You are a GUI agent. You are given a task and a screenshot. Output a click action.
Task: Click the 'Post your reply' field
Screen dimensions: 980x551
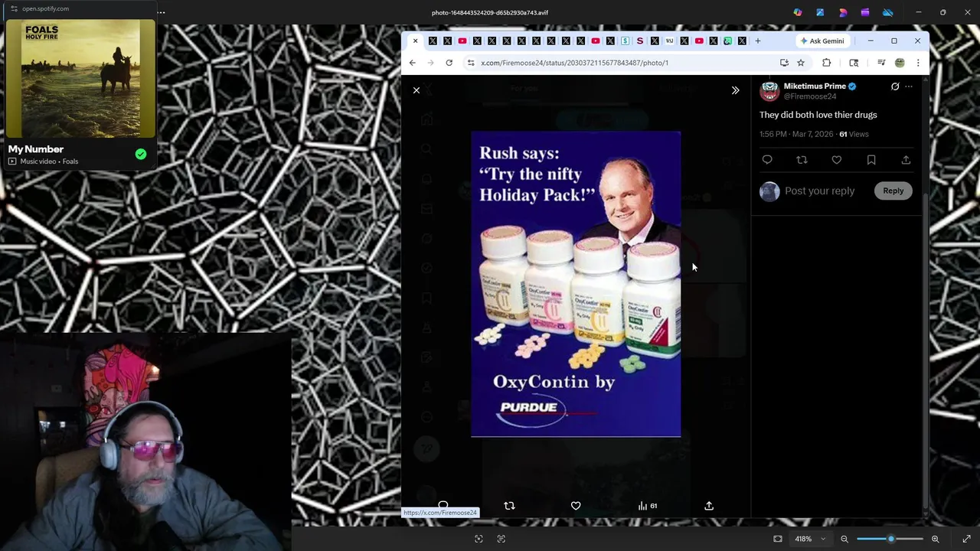pos(820,191)
